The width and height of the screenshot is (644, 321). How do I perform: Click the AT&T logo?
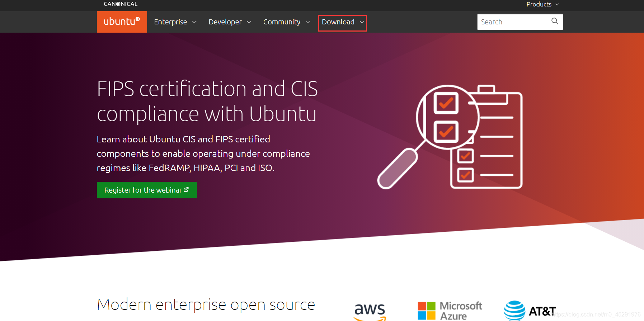click(530, 311)
